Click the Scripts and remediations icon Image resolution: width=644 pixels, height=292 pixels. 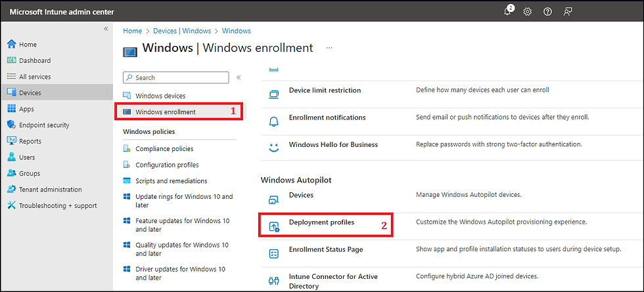127,181
